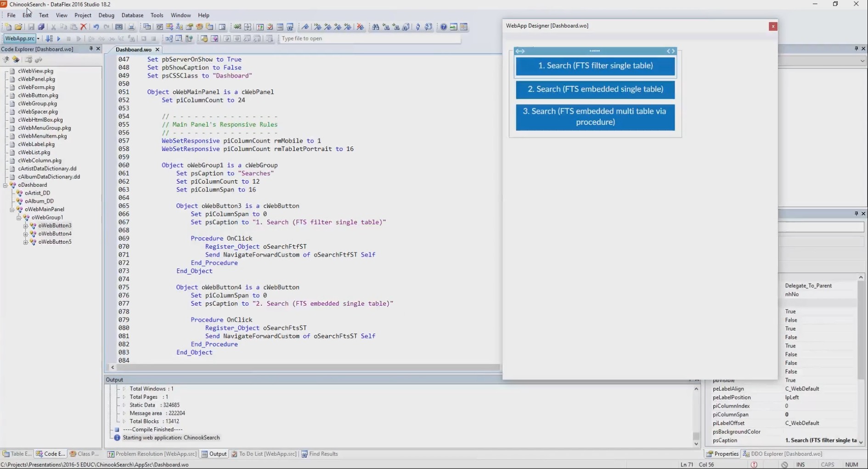The image size is (868, 469).
Task: Collapse the oDashboard tree node
Action: tap(6, 185)
